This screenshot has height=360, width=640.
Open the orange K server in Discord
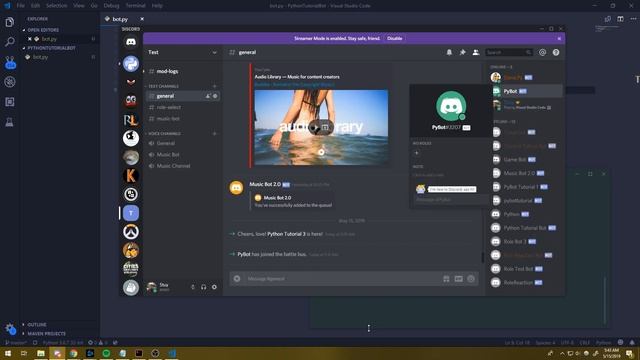(131, 176)
